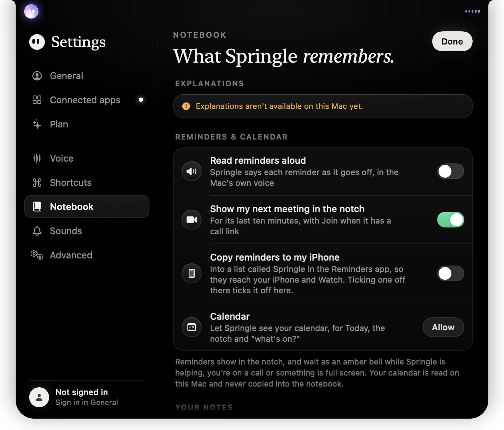504x430 pixels.
Task: Click the Shortcuts command-key icon
Action: click(37, 183)
